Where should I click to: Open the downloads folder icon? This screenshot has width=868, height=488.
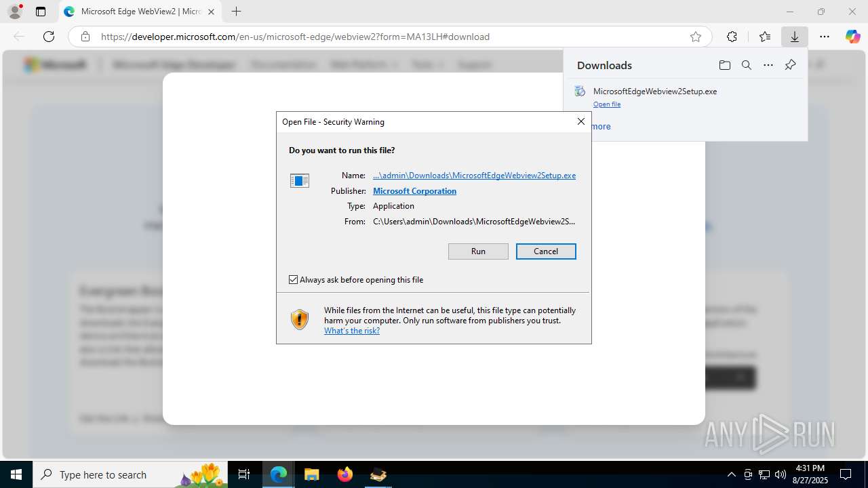(725, 65)
